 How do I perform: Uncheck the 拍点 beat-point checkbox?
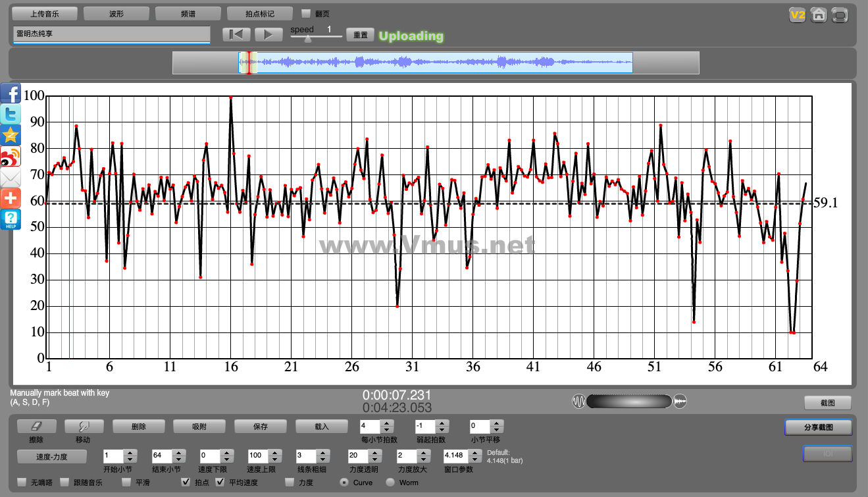(x=186, y=483)
